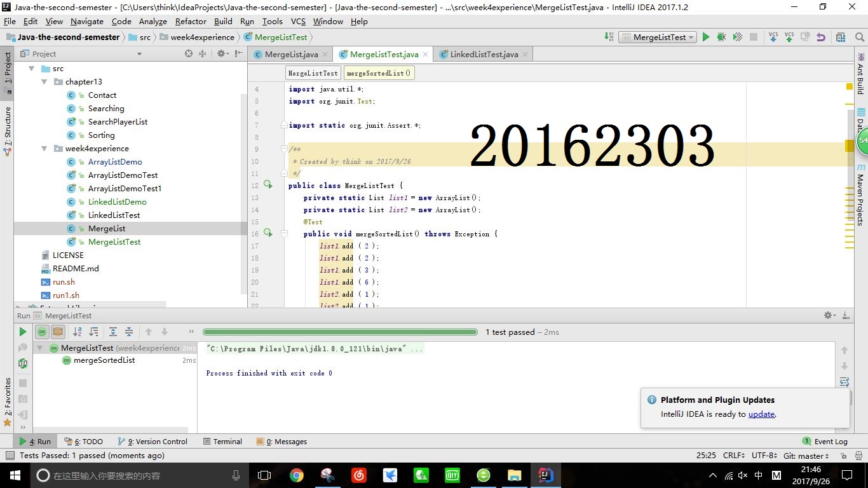This screenshot has width=868, height=488.
Task: Open the 6: TODO tool window
Action: coord(83,442)
